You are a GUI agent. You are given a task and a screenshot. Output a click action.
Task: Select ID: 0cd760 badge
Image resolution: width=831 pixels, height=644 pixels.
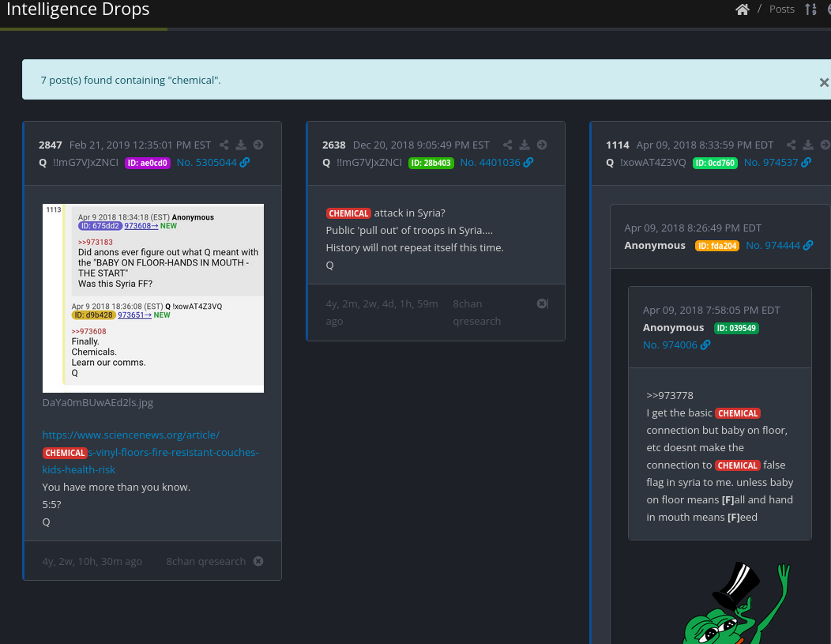tap(715, 163)
